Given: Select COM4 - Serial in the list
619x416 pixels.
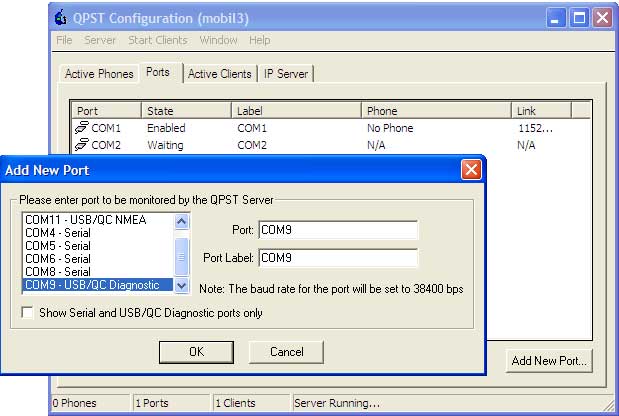Looking at the screenshot, I should (98, 232).
